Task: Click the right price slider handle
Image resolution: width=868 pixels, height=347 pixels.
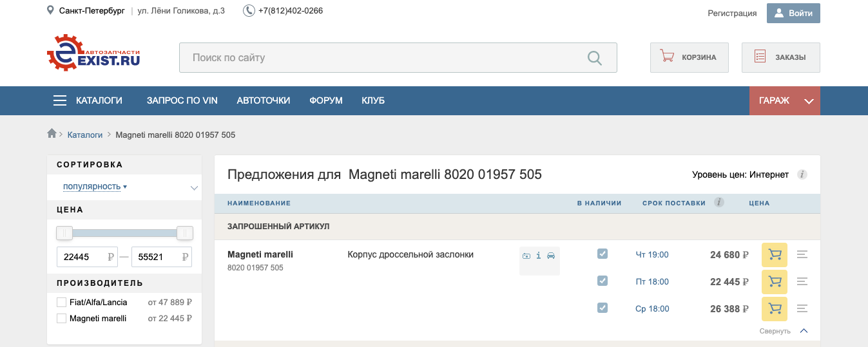Action: coord(185,232)
